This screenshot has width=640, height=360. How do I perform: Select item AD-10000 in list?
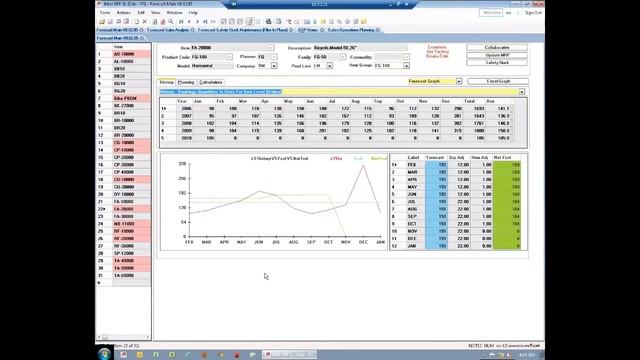coord(131,54)
